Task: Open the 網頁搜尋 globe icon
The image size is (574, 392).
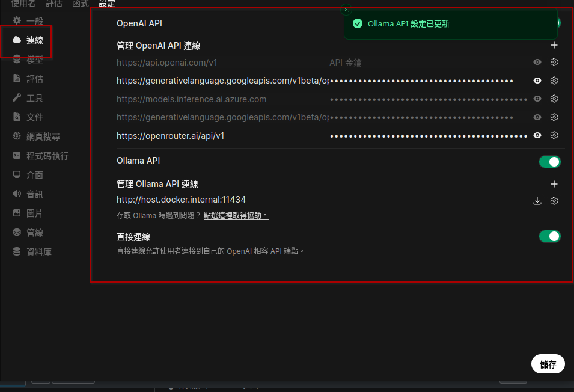Action: tap(17, 136)
